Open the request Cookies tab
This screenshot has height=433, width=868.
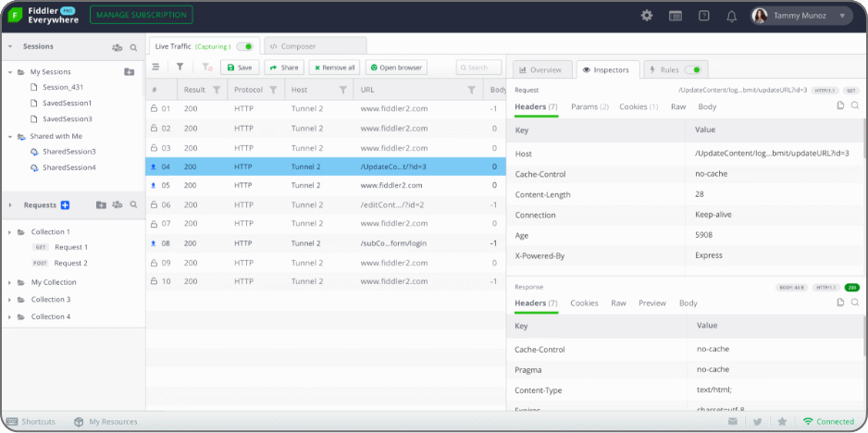click(x=638, y=106)
